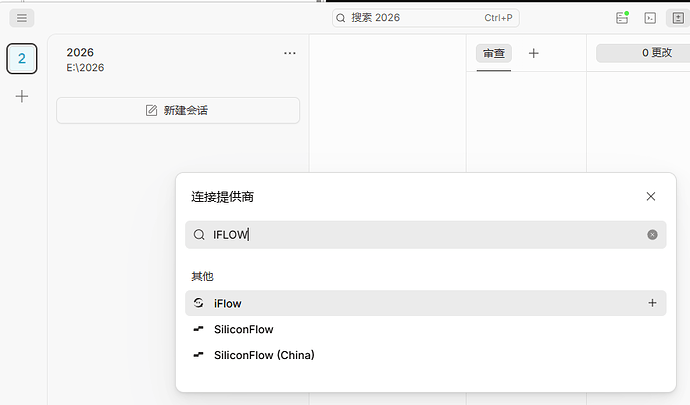Select the SiliconFlow provider
The height and width of the screenshot is (405, 690).
pos(426,329)
